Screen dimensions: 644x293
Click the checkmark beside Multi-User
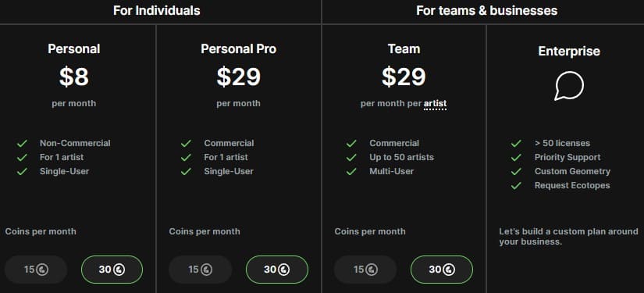(x=351, y=171)
